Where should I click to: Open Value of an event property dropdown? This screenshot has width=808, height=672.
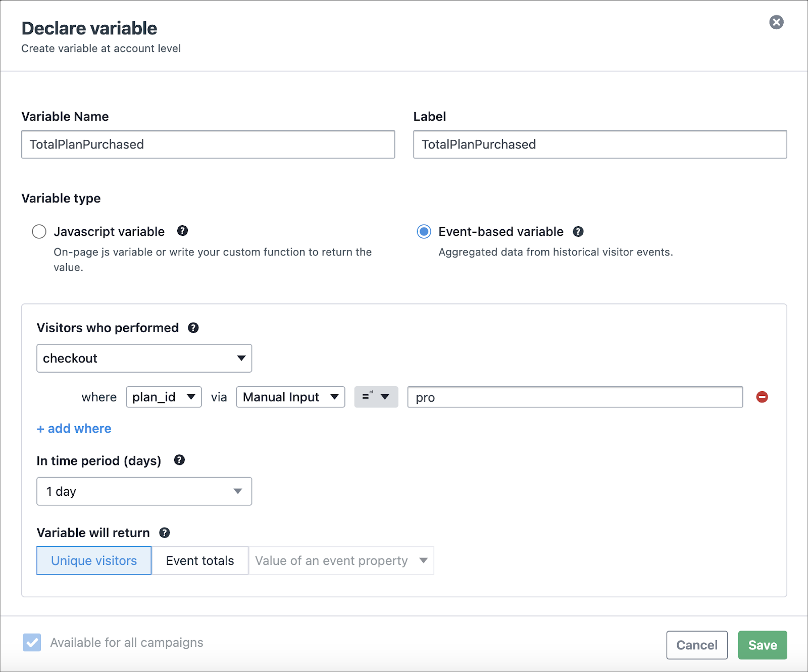coord(341,560)
